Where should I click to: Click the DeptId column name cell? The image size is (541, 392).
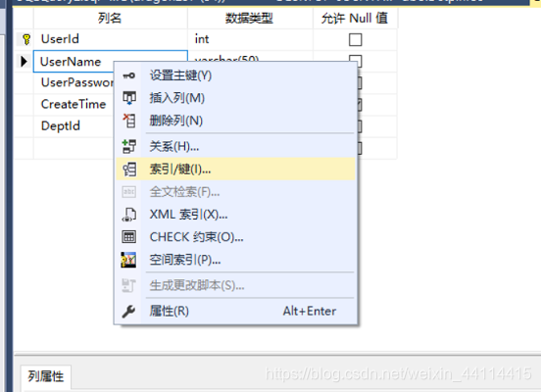tap(74, 126)
